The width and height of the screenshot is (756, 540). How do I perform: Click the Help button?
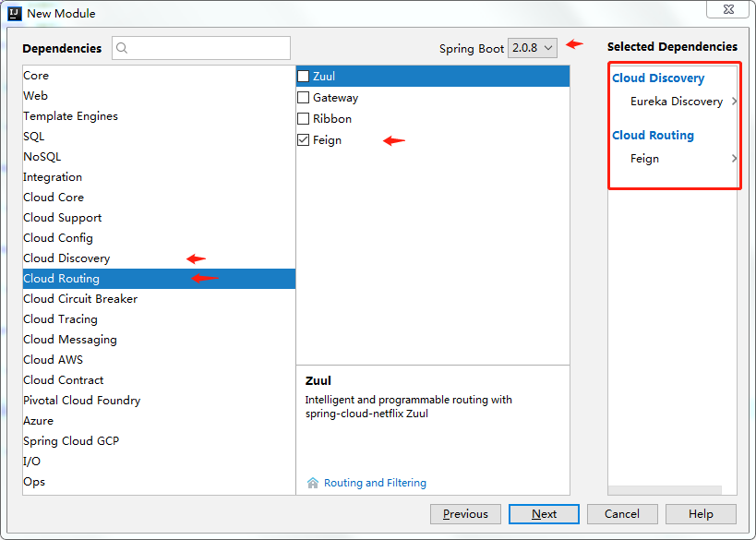coord(701,514)
